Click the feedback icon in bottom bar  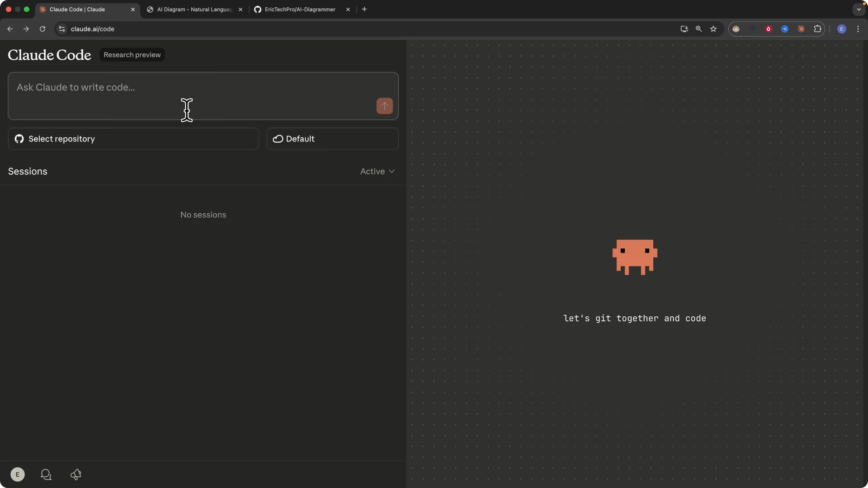coord(76,474)
